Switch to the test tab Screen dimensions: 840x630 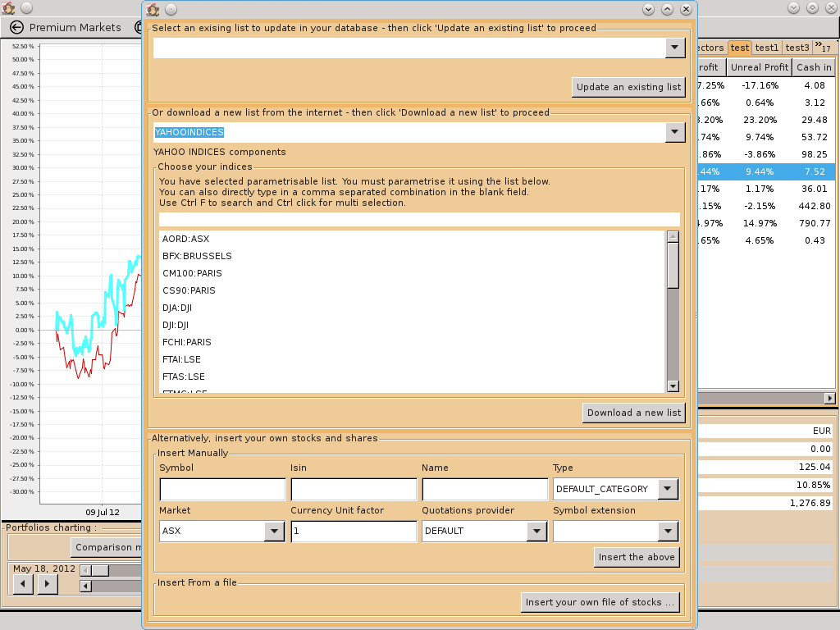pyautogui.click(x=740, y=48)
